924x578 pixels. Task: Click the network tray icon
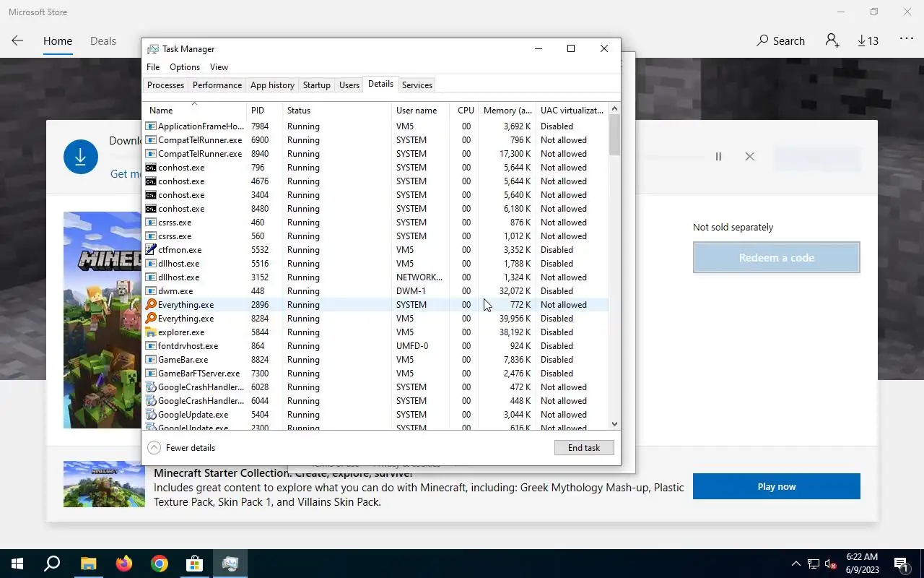[814, 564]
